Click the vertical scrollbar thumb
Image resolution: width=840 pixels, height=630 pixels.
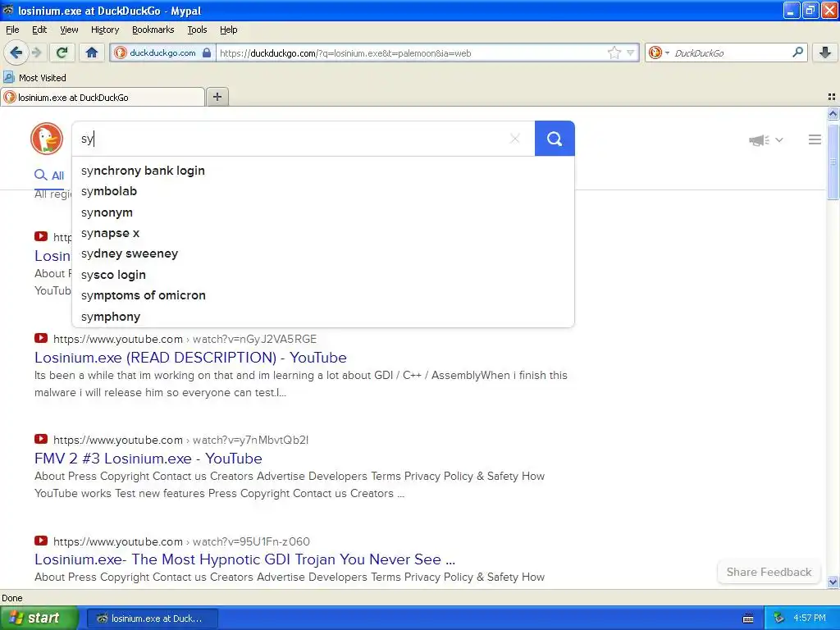(x=833, y=162)
